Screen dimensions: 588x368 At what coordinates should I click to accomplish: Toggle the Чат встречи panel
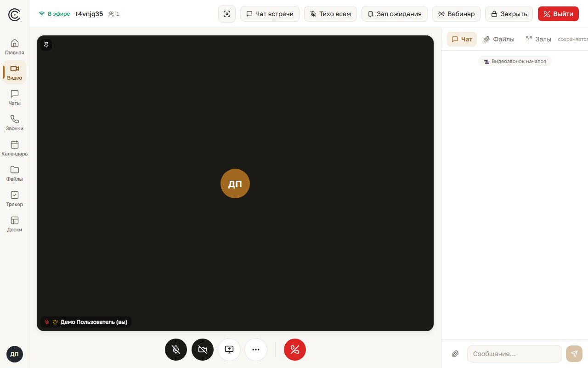(x=270, y=14)
